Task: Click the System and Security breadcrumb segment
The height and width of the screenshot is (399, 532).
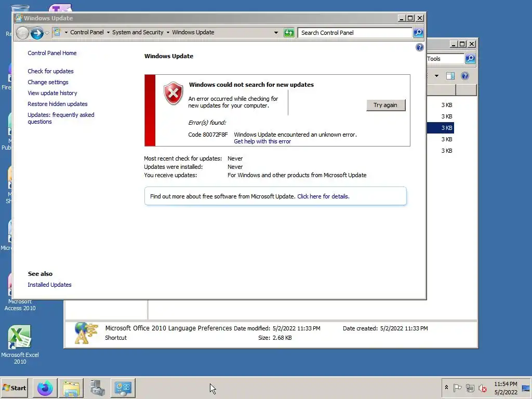Action: (138, 32)
